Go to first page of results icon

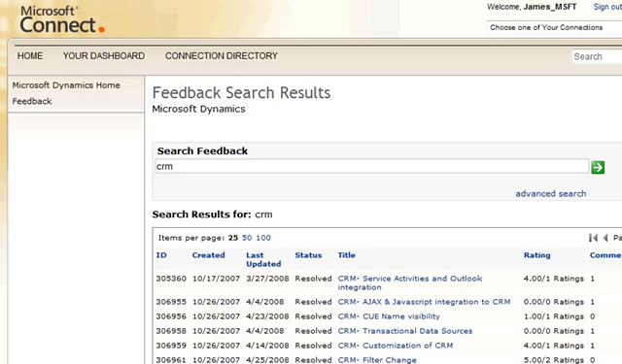[x=593, y=238]
